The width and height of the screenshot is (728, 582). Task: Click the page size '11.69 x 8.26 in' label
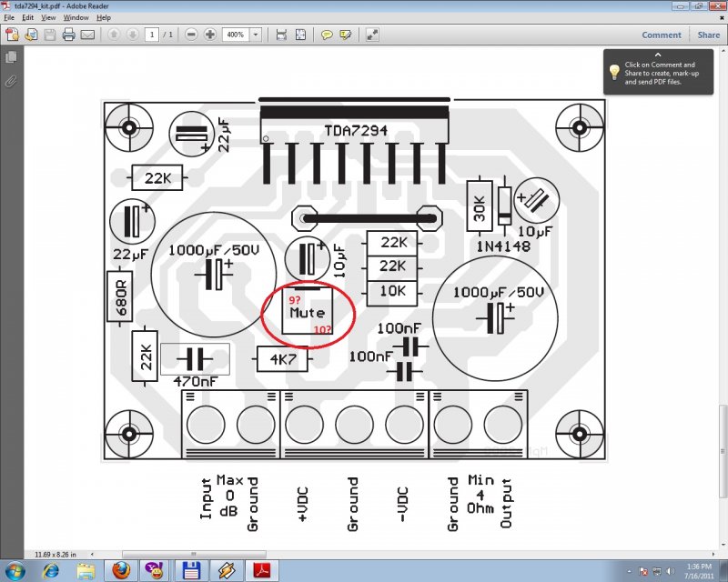[x=56, y=554]
